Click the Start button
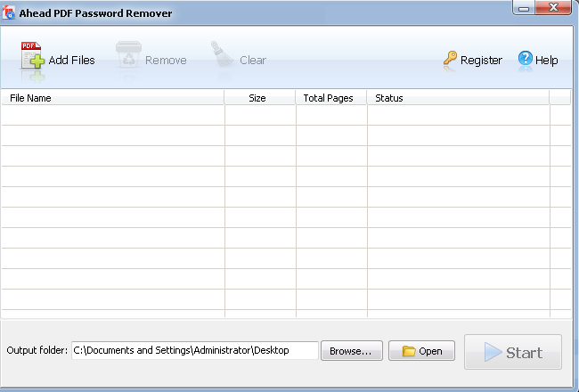 [513, 352]
